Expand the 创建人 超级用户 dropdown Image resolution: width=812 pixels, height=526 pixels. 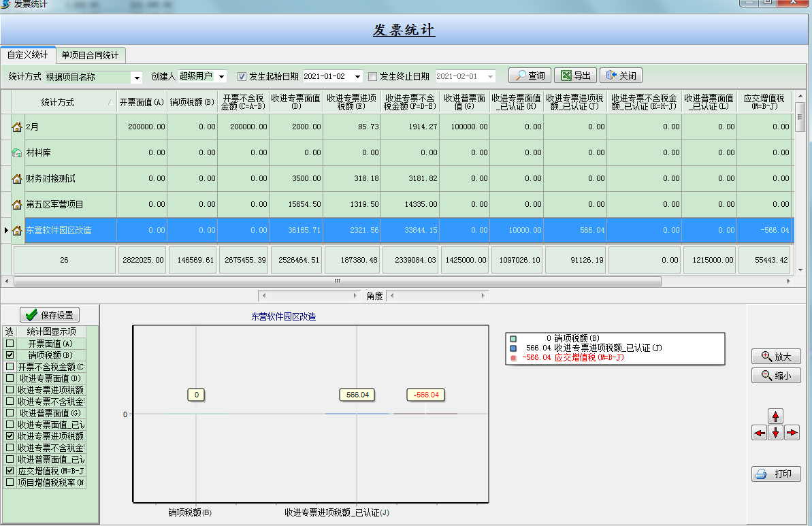[222, 76]
